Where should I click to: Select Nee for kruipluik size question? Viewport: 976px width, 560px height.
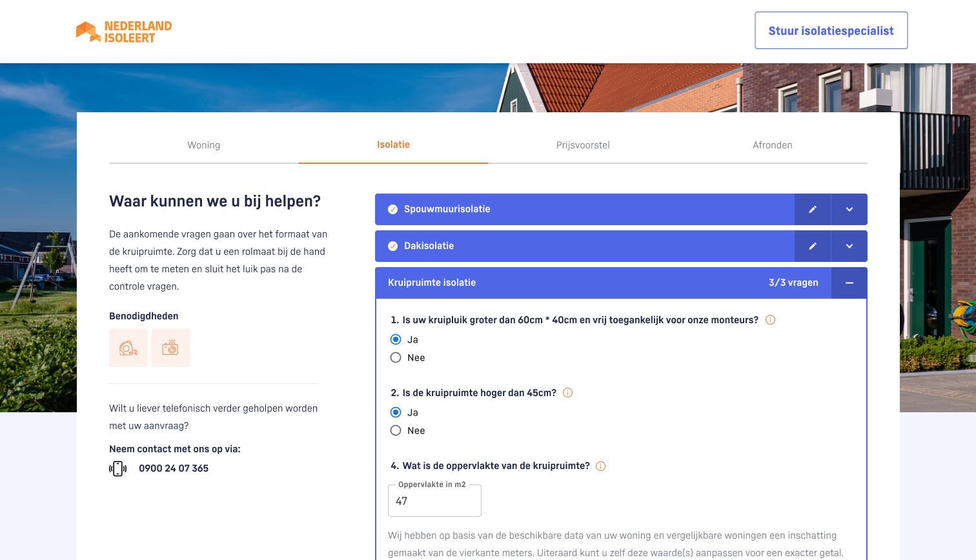pyautogui.click(x=396, y=357)
